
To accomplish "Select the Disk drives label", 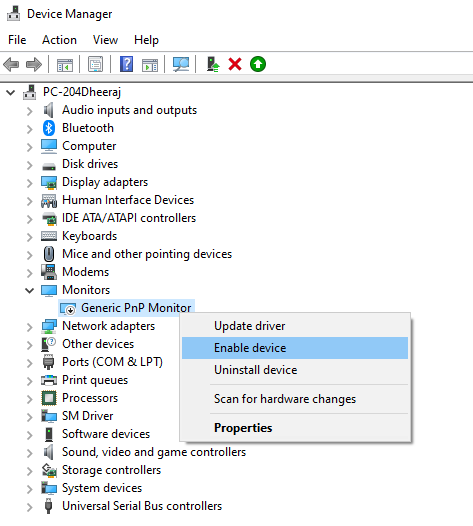I will (x=90, y=164).
